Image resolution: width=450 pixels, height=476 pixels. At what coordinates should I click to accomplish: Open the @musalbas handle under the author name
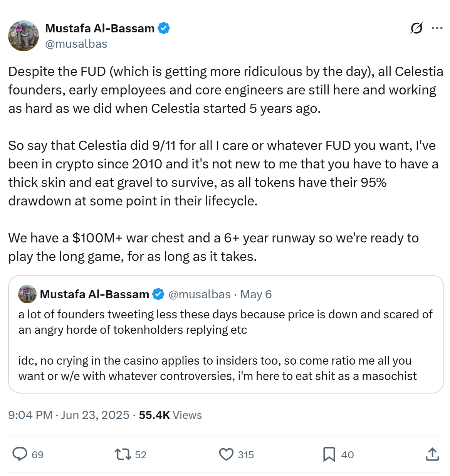(x=76, y=44)
